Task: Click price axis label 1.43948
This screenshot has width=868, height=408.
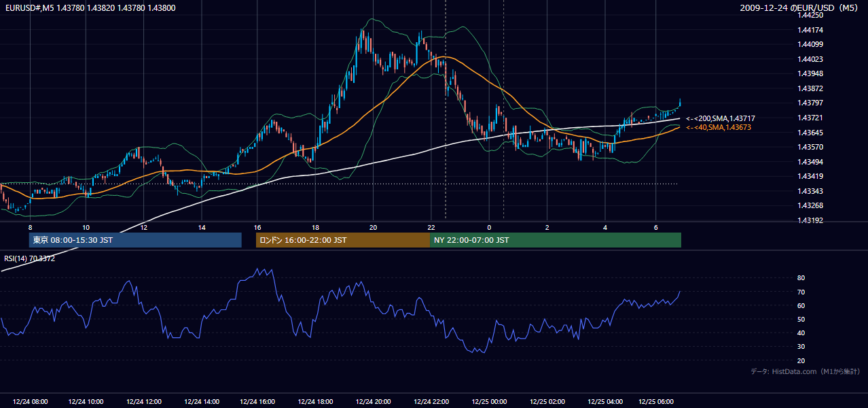Action: [810, 73]
